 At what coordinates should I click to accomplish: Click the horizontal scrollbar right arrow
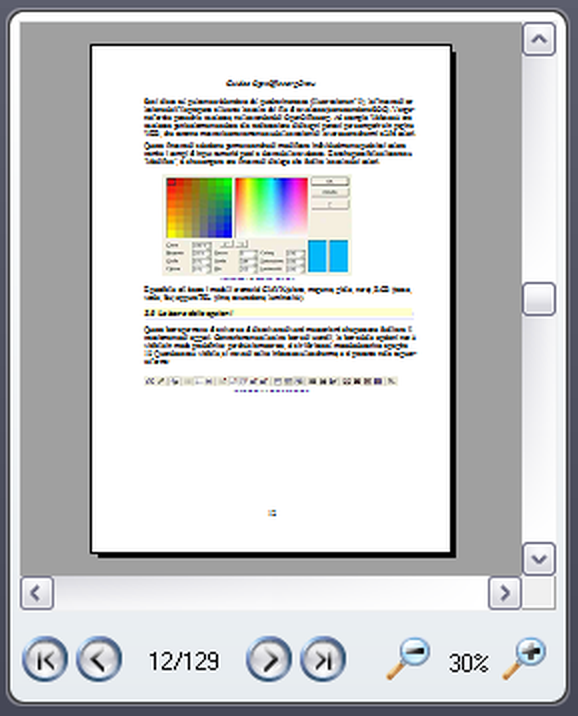(504, 593)
